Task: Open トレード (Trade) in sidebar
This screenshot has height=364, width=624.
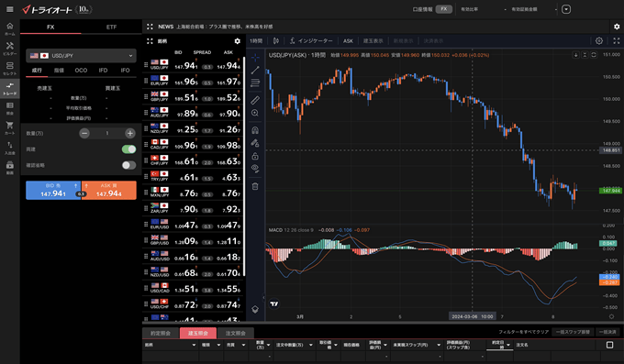Action: (10, 88)
